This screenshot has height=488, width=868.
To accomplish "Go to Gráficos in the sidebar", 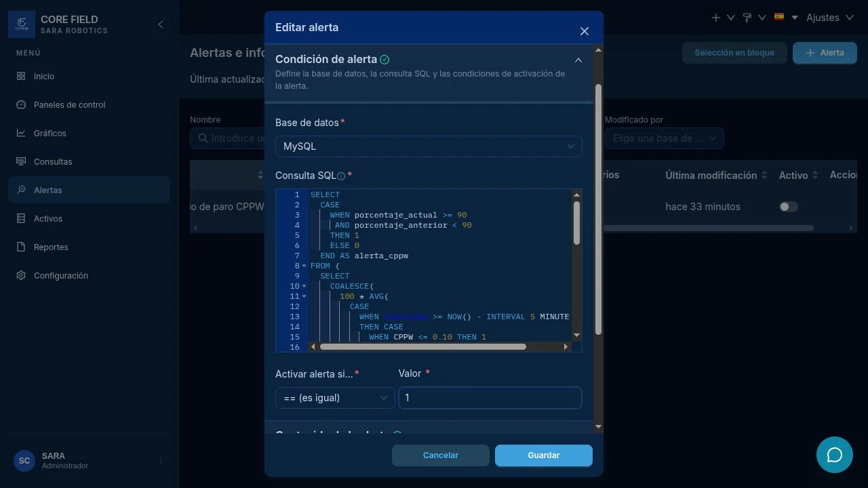I will [89, 133].
